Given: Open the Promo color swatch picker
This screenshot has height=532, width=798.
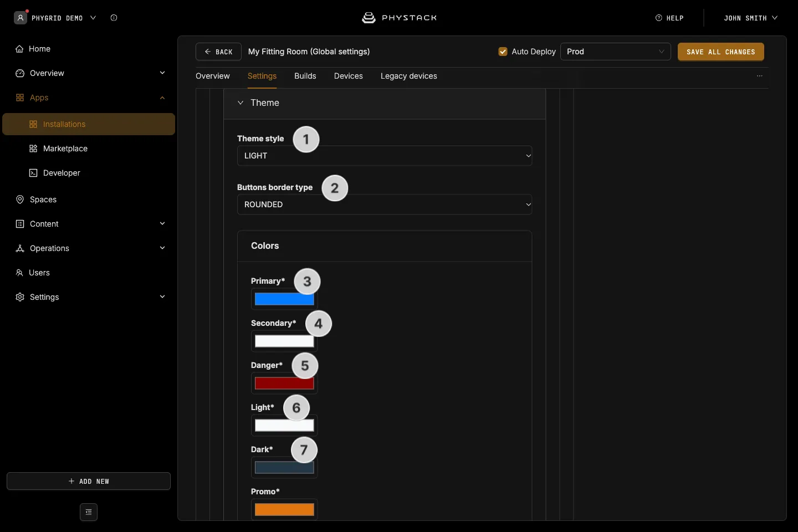Looking at the screenshot, I should coord(284,510).
